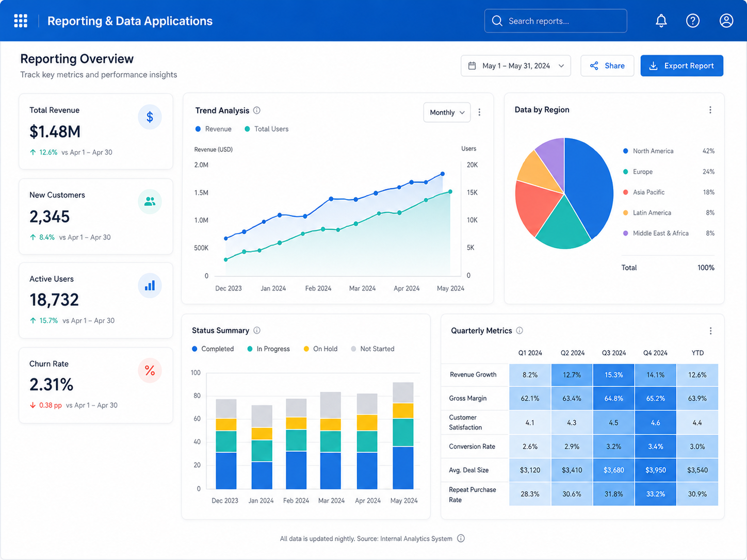
Task: Click Total Revenue green up arrow
Action: (x=33, y=152)
